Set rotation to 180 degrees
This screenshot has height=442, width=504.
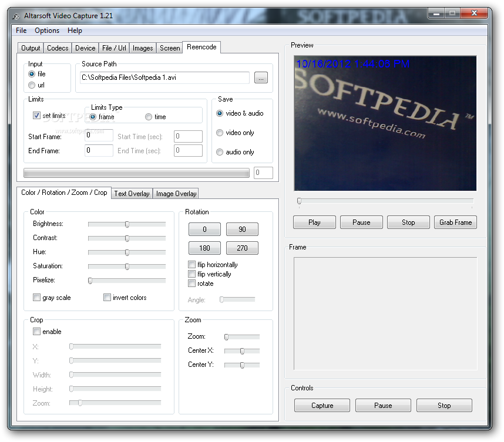[204, 248]
